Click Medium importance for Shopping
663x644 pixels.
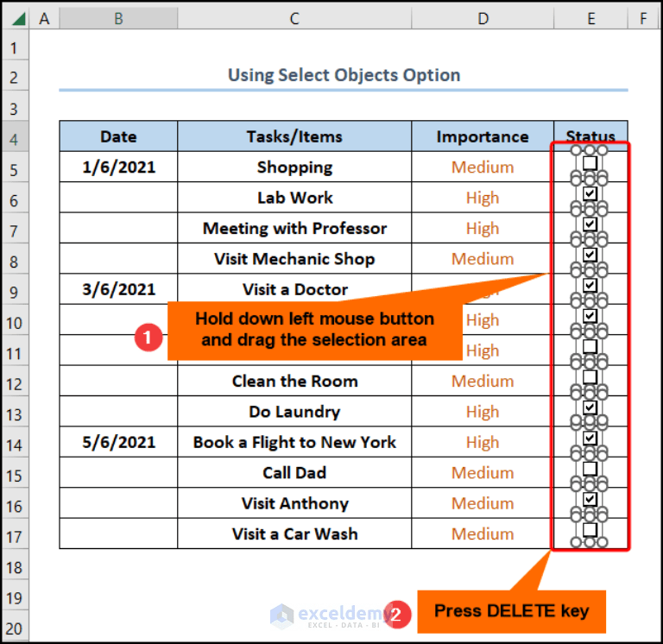pyautogui.click(x=483, y=167)
